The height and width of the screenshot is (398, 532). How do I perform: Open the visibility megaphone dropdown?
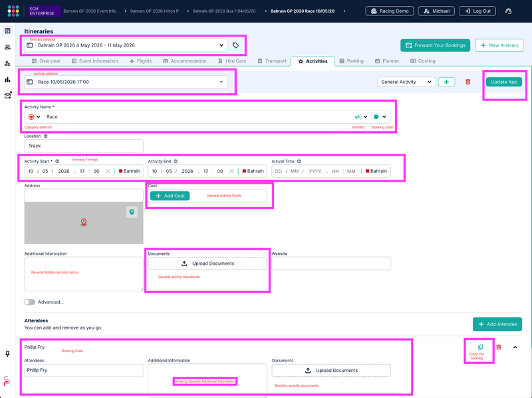(361, 117)
